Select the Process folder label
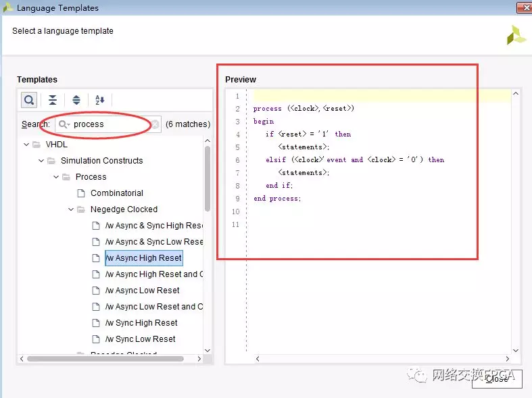Image resolution: width=532 pixels, height=398 pixels. (x=91, y=177)
